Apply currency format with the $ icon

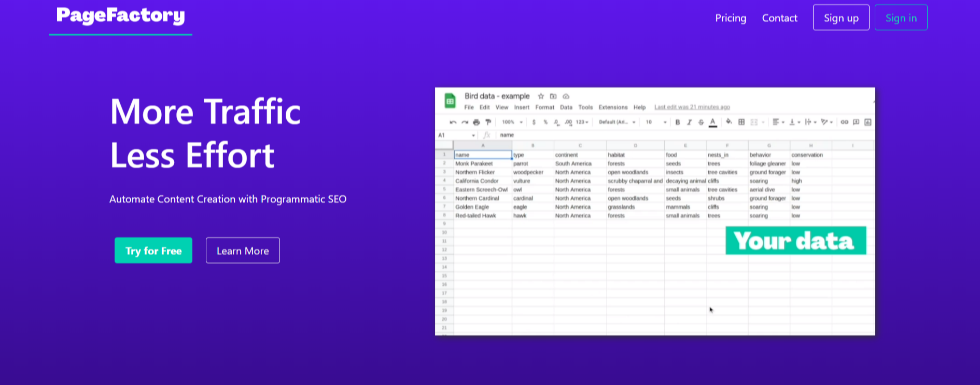pyautogui.click(x=534, y=122)
